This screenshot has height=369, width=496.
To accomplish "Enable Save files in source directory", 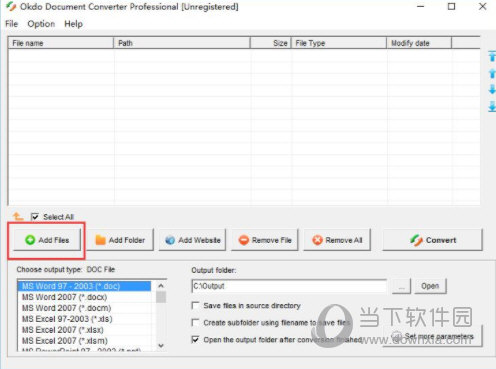I will tap(195, 305).
